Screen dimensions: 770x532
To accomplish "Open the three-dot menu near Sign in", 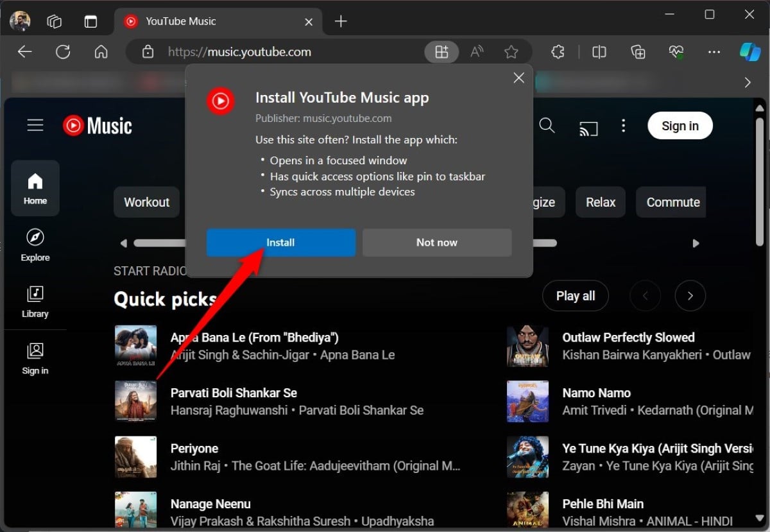I will point(623,126).
